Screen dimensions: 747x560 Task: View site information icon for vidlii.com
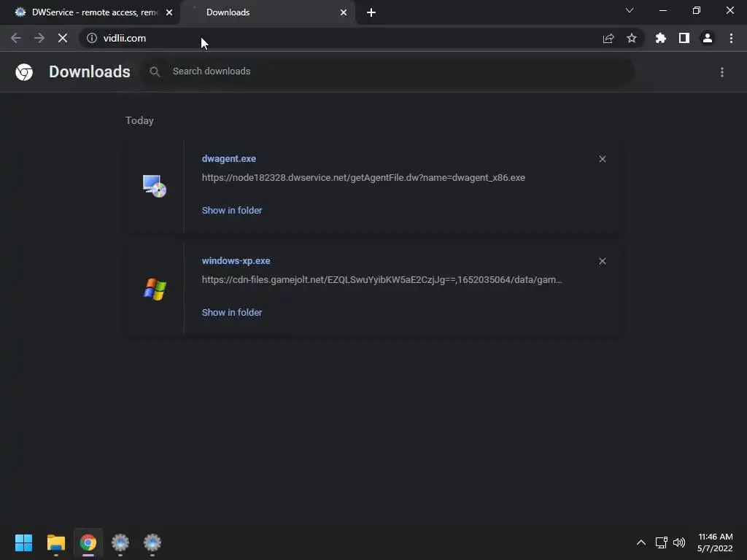tap(92, 38)
